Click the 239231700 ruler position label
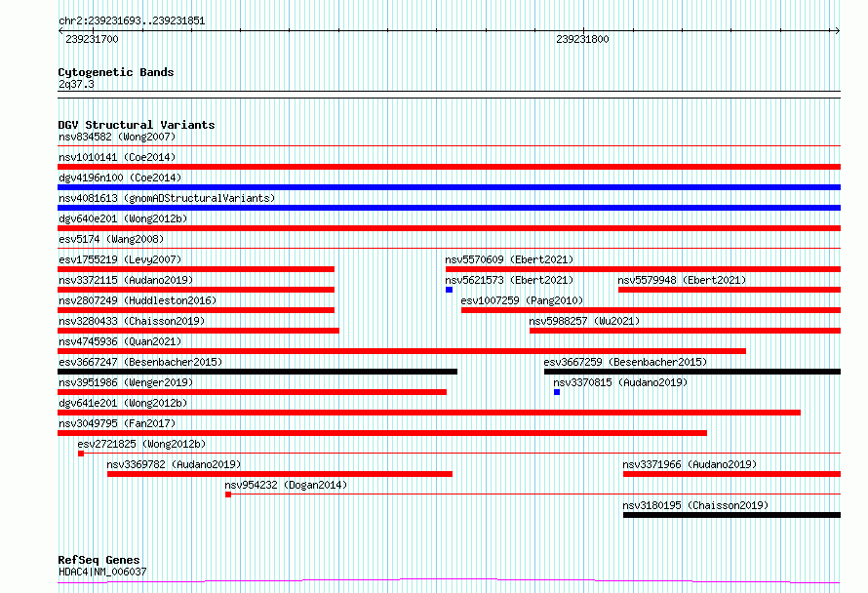Image resolution: width=868 pixels, height=593 pixels. (x=92, y=39)
